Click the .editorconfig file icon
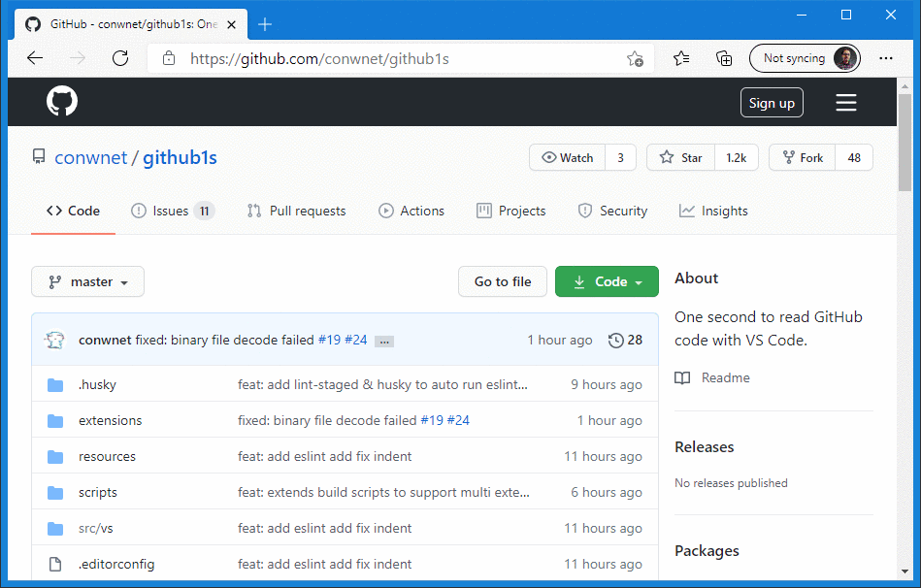921x588 pixels. [55, 564]
